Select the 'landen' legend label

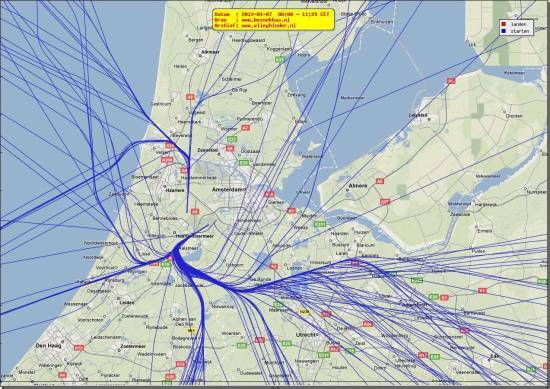click(518, 24)
